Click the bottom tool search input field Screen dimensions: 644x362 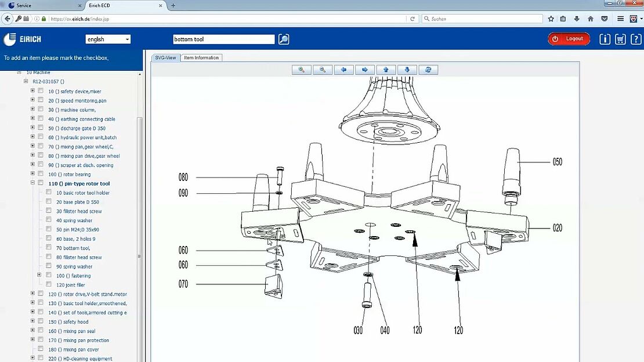223,39
